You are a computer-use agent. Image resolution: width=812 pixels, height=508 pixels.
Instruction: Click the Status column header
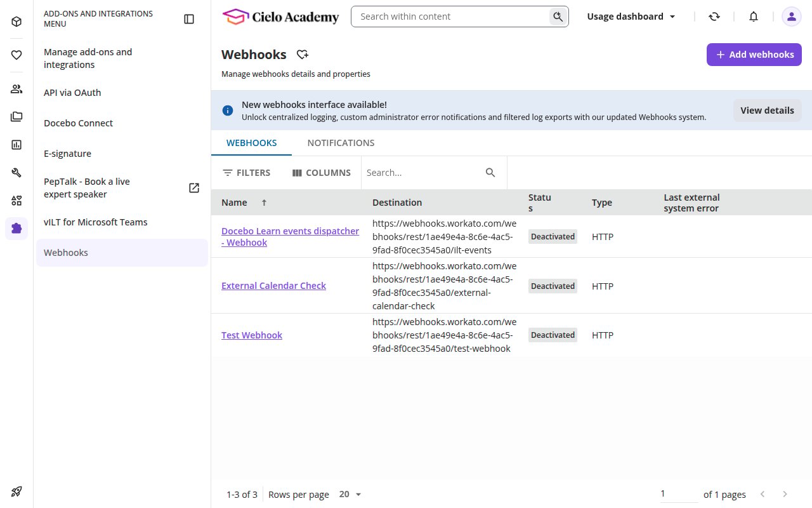click(540, 203)
